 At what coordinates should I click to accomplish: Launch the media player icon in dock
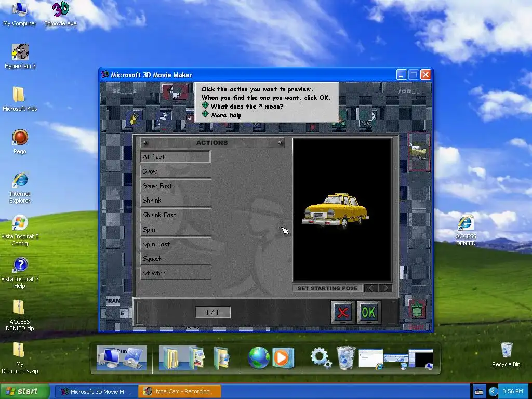(x=283, y=357)
